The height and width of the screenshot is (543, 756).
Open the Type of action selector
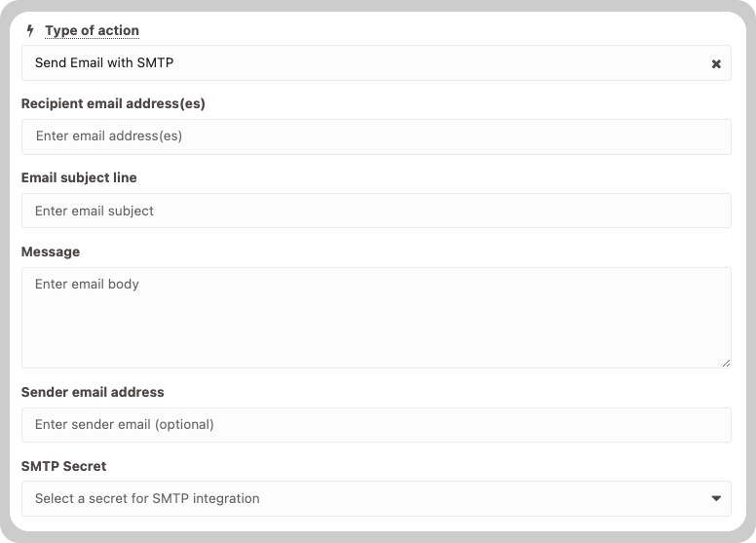pyautogui.click(x=376, y=63)
